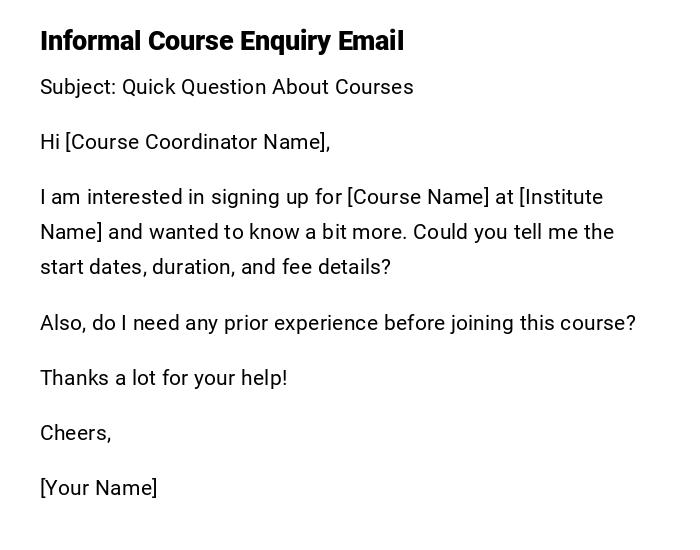Viewport: 700px width, 550px height.
Task: Click "Could you tell me" text
Action: (x=485, y=232)
